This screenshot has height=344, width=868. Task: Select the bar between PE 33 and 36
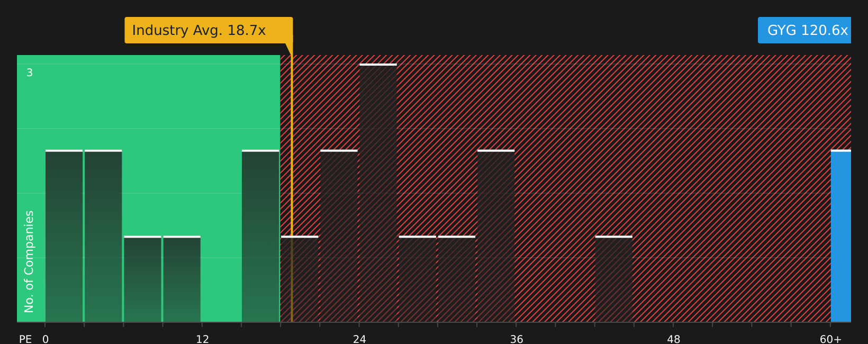[x=496, y=236]
